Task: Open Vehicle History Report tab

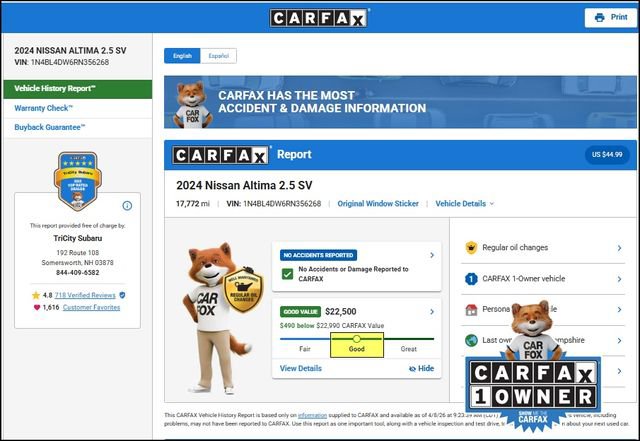Action: pos(76,88)
